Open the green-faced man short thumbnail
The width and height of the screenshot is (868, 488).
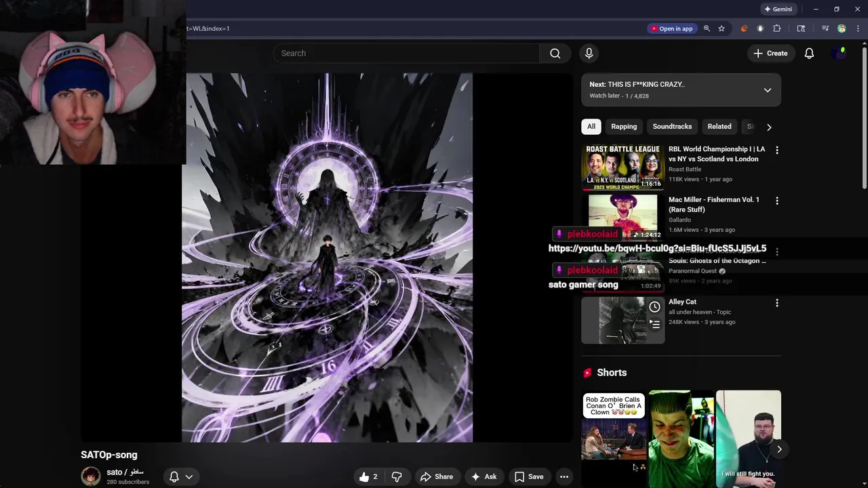(681, 439)
